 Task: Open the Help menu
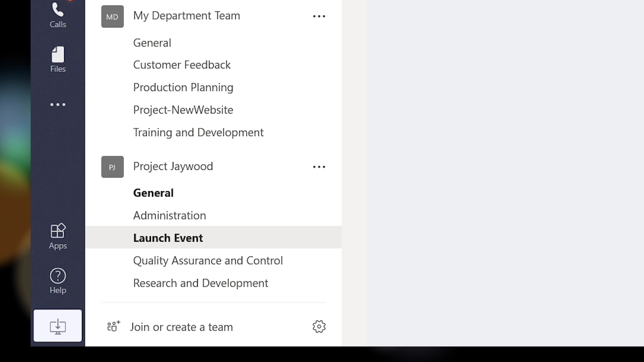tap(58, 281)
